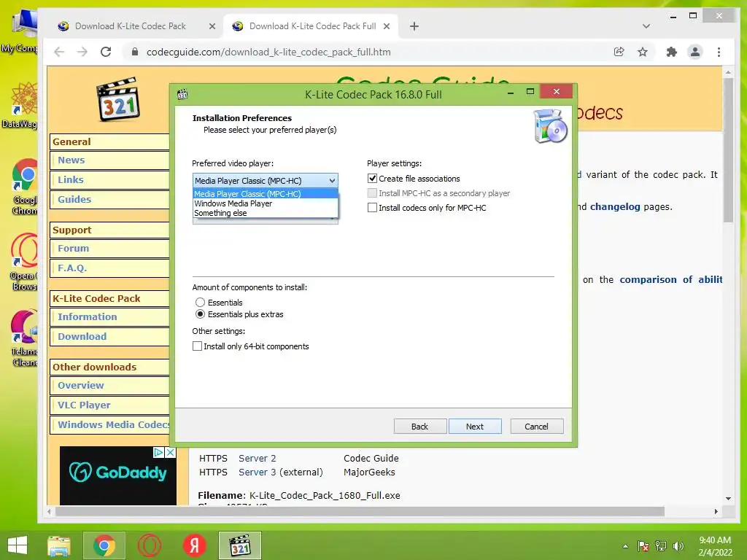Image resolution: width=747 pixels, height=560 pixels.
Task: Open the Guides sidebar link
Action: (x=74, y=199)
